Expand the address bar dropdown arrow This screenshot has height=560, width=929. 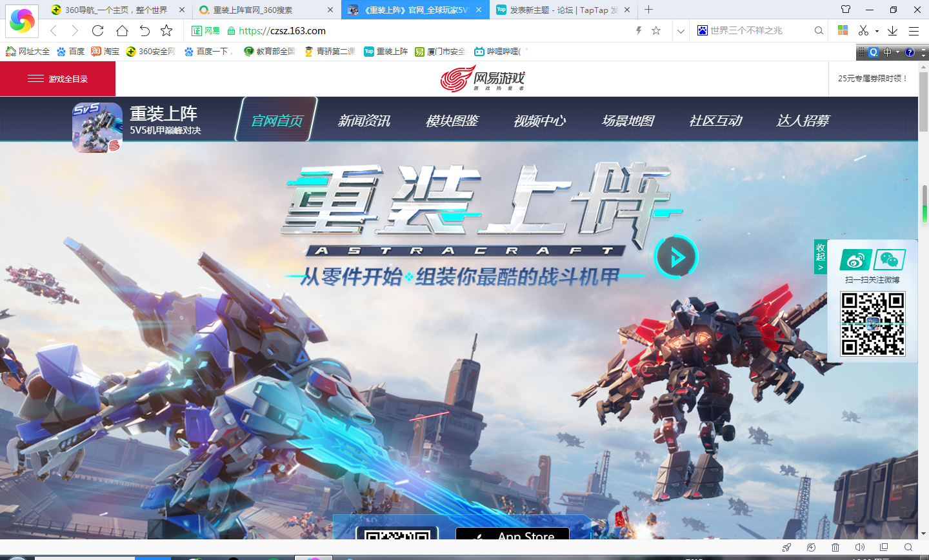681,30
